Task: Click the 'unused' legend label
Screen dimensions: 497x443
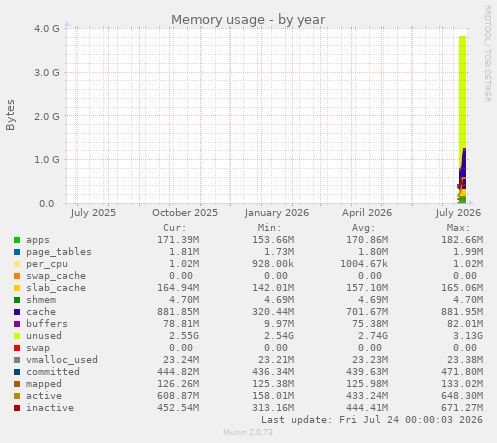Action: (44, 336)
